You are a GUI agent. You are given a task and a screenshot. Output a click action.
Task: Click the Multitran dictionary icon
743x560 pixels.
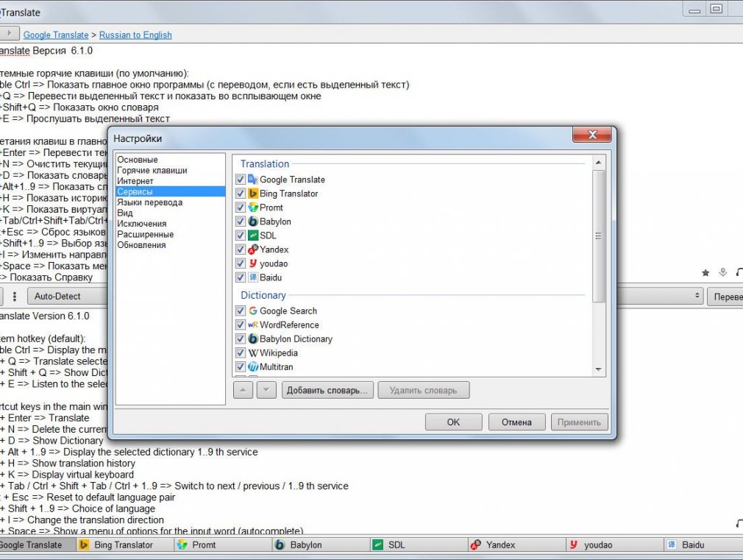(x=253, y=366)
